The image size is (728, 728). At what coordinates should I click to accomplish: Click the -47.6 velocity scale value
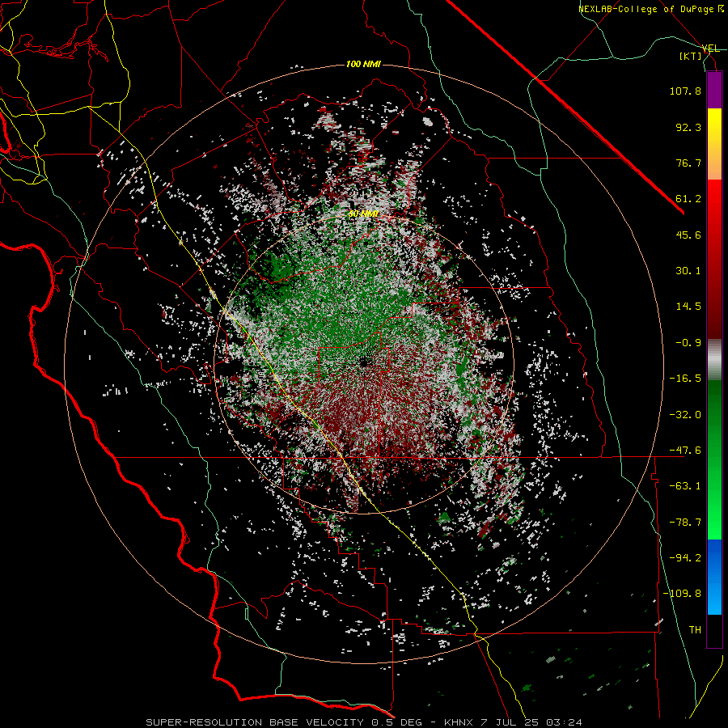coord(685,451)
